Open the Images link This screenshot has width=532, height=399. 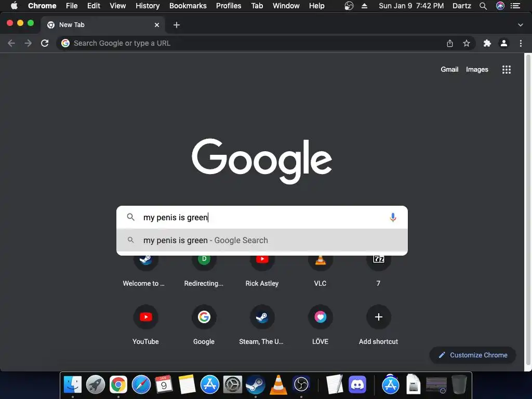tap(477, 69)
